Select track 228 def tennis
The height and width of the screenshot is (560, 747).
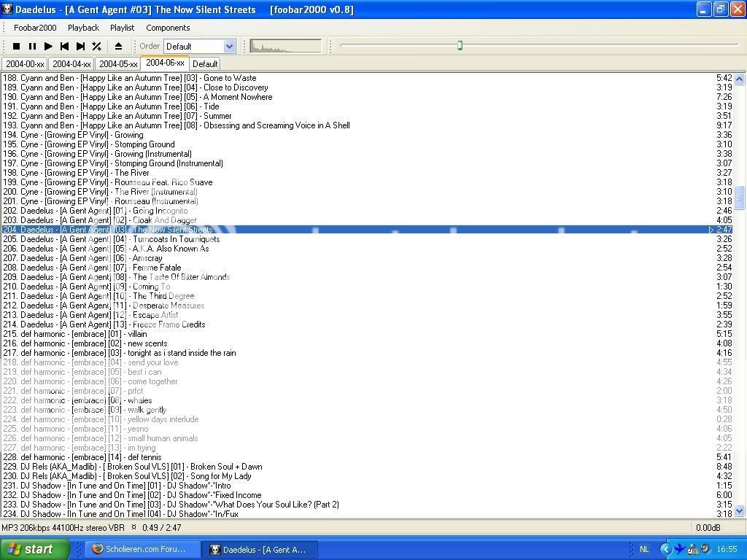click(367, 458)
